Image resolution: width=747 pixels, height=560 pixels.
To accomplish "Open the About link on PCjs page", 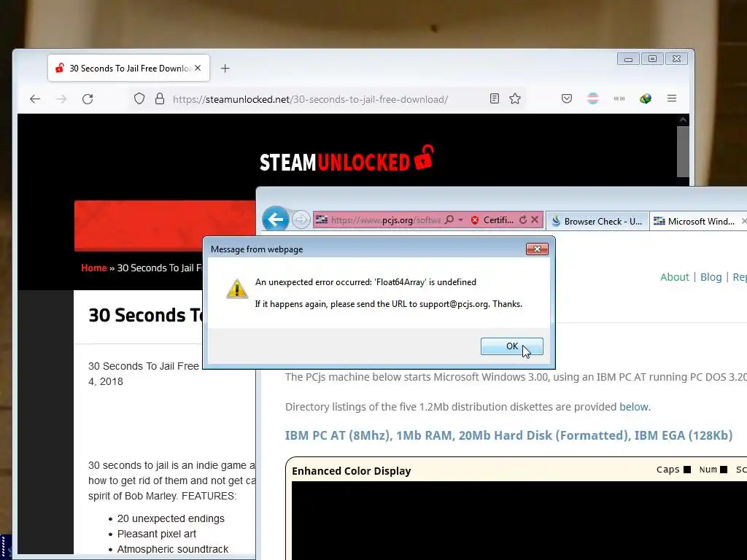I will (675, 277).
